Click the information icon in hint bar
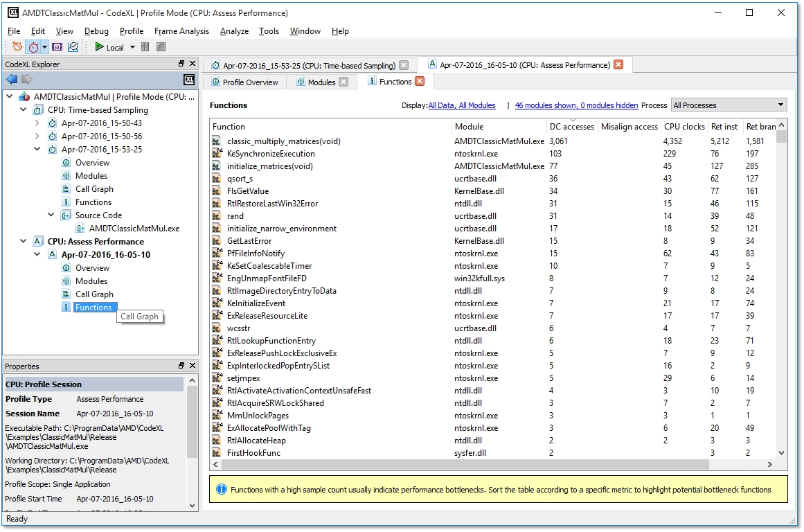This screenshot has width=804, height=532. point(222,490)
